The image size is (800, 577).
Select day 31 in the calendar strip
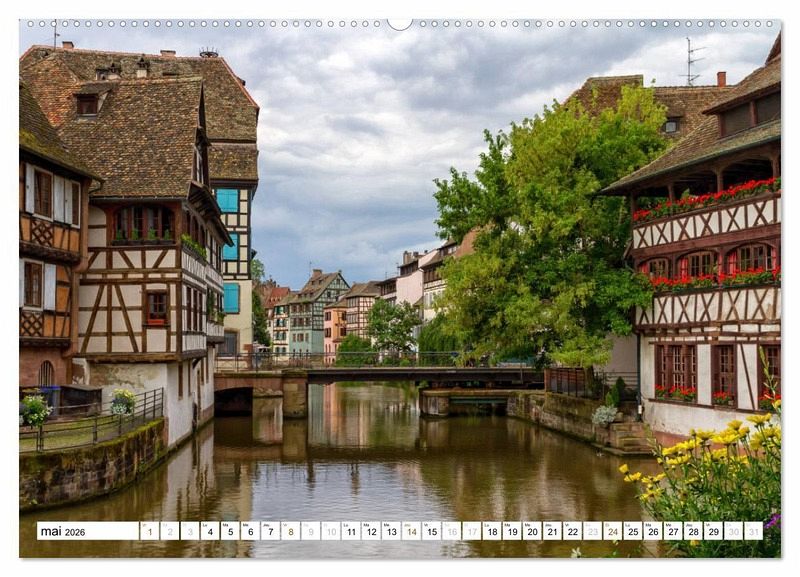coord(754,531)
